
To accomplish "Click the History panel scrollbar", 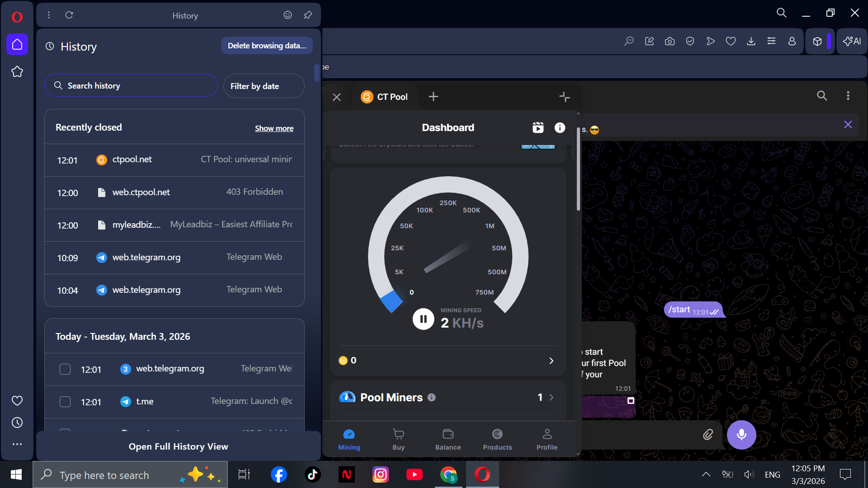I will pos(317,73).
